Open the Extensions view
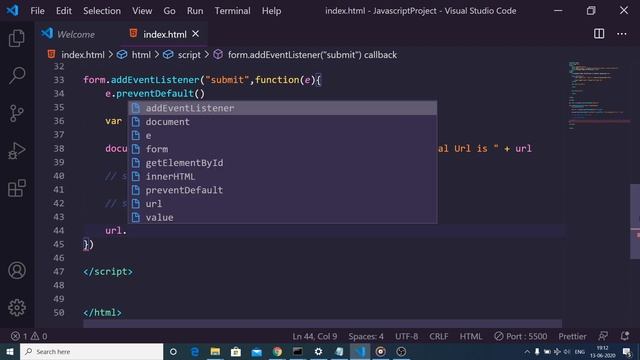Screen dimensions: 640x360 17,188
